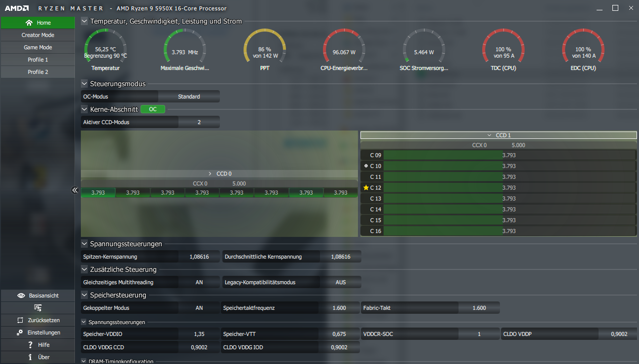Click CLDO VDDG IOD value 0,9002

click(339, 347)
